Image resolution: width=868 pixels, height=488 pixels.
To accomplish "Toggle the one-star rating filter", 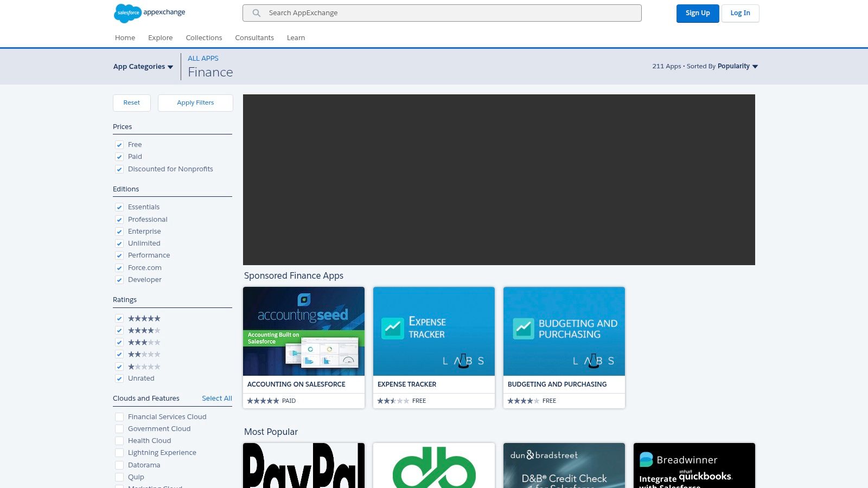I will 119,367.
